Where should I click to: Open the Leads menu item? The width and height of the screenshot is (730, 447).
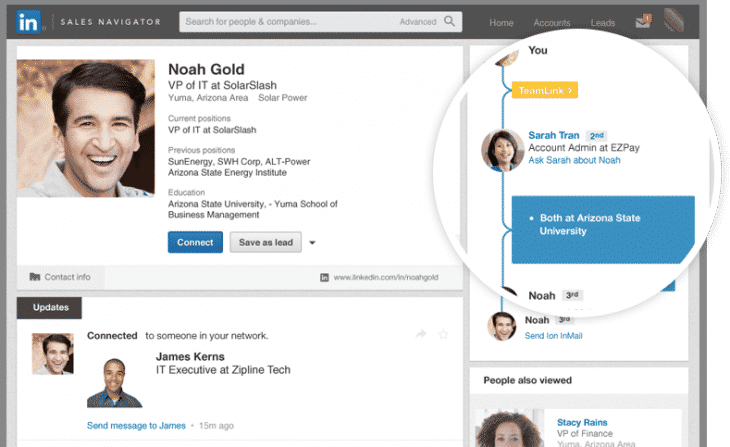(x=603, y=22)
